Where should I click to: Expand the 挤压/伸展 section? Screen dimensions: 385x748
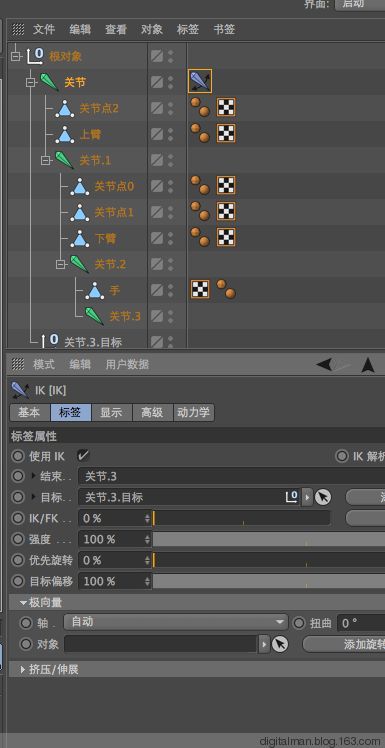click(23, 669)
